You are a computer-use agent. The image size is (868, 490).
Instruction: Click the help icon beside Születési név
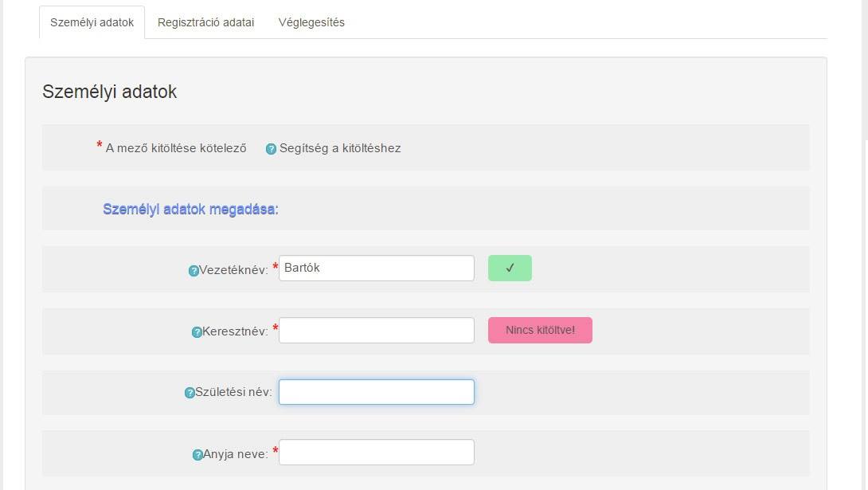pyautogui.click(x=190, y=393)
